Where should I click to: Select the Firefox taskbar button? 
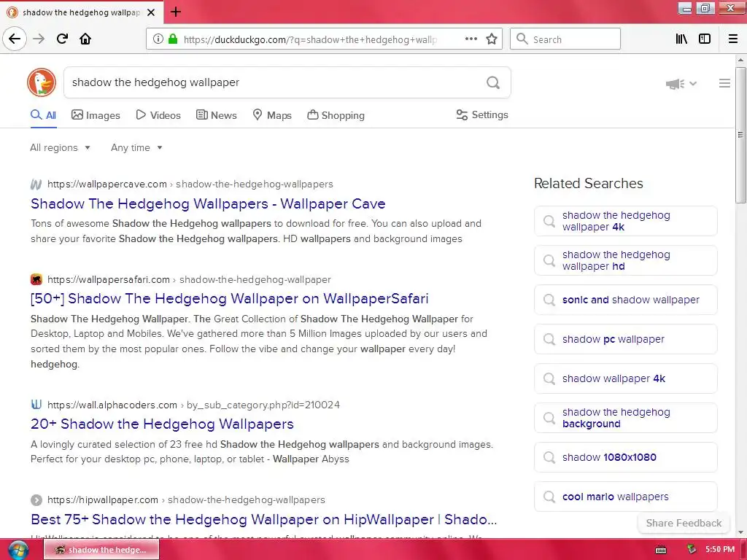101,550
